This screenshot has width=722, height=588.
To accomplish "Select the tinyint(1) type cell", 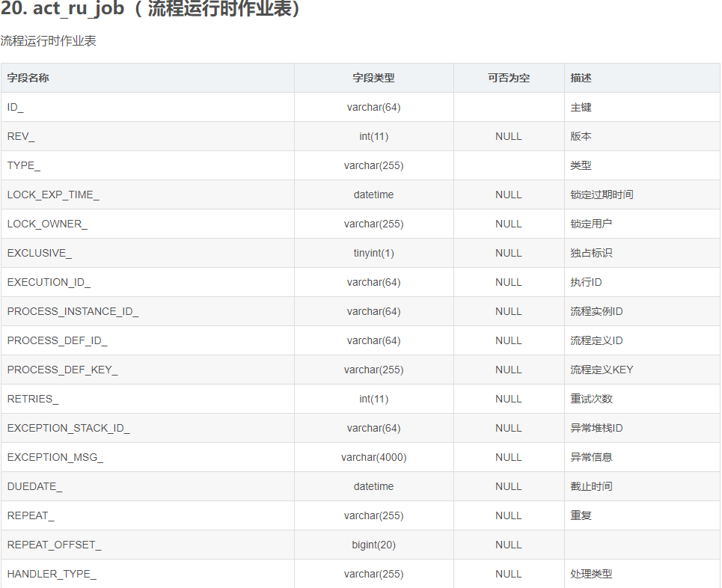I will pos(373,253).
